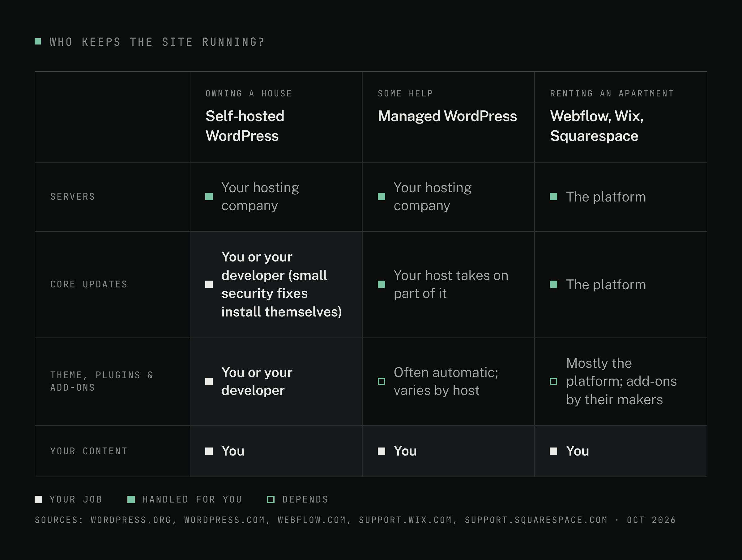Click the green square beside the title
The image size is (742, 560).
pos(38,42)
